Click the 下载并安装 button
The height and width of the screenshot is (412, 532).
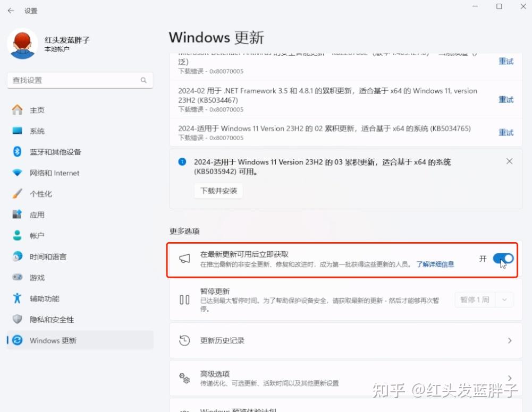(219, 191)
